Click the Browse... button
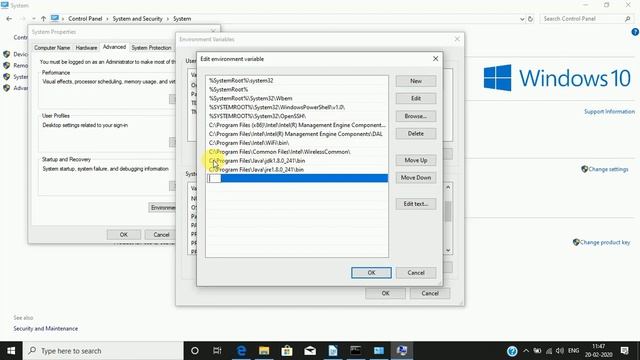Image resolution: width=640 pixels, height=360 pixels. coord(416,116)
